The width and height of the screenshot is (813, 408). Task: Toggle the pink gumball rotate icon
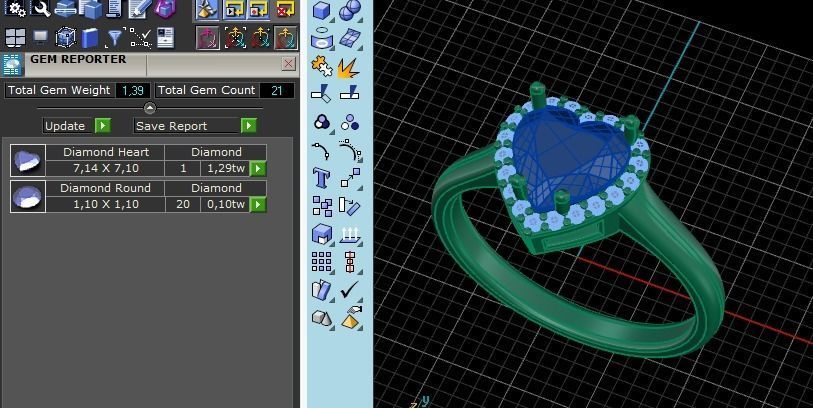[x=208, y=38]
